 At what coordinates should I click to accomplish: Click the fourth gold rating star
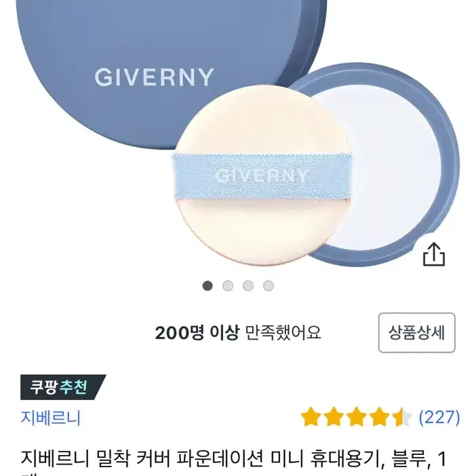[x=378, y=417]
